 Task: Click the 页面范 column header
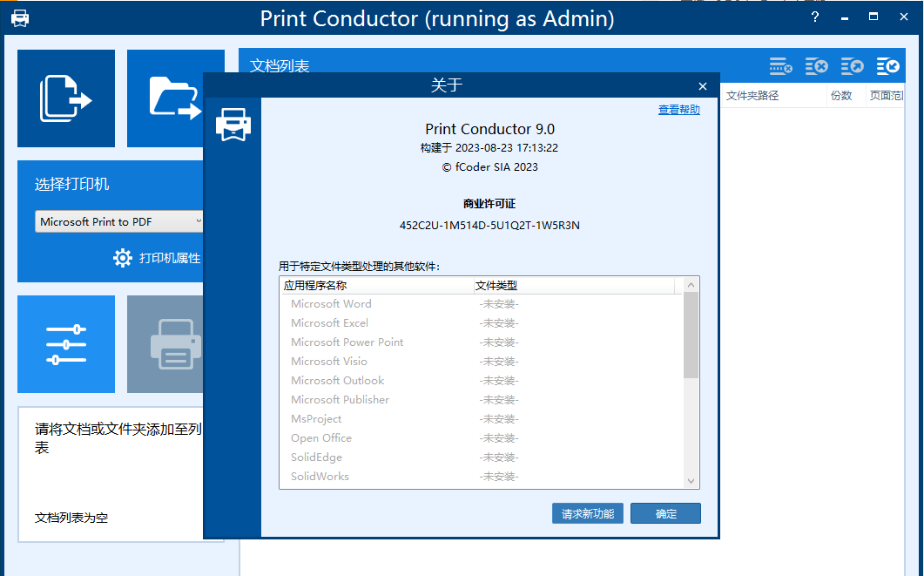[886, 96]
